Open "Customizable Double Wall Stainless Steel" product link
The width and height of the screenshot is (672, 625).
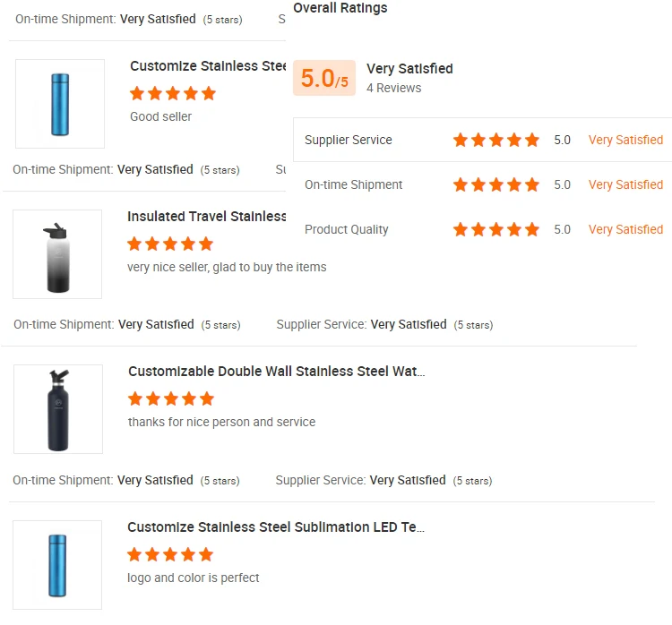pyautogui.click(x=276, y=372)
